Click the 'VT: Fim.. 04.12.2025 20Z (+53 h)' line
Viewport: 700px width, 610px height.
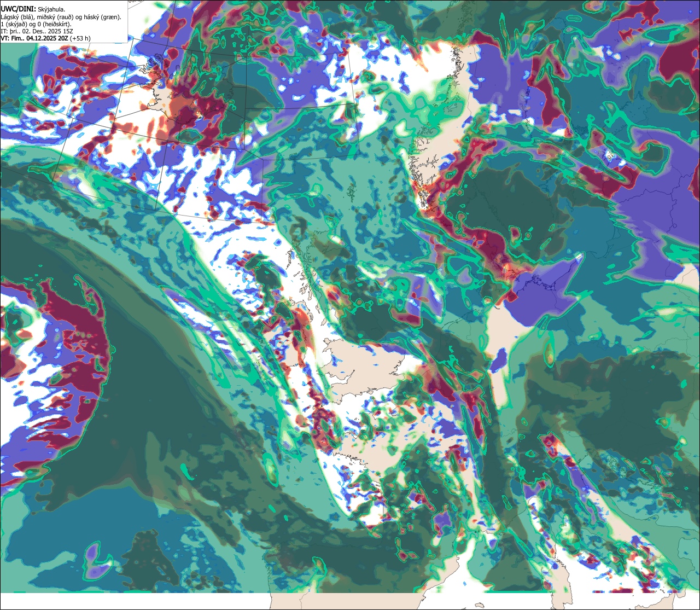point(45,38)
